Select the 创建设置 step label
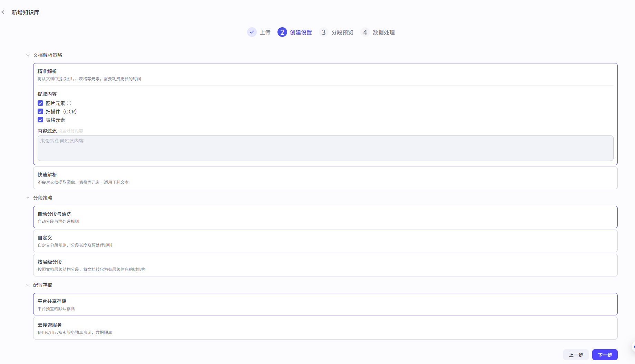The width and height of the screenshot is (635, 364). pyautogui.click(x=301, y=32)
